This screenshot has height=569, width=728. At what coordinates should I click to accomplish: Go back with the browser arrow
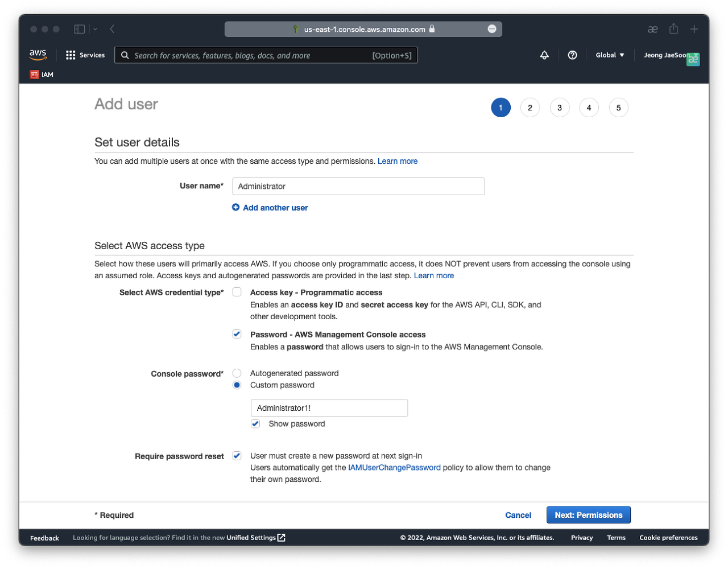(x=112, y=29)
